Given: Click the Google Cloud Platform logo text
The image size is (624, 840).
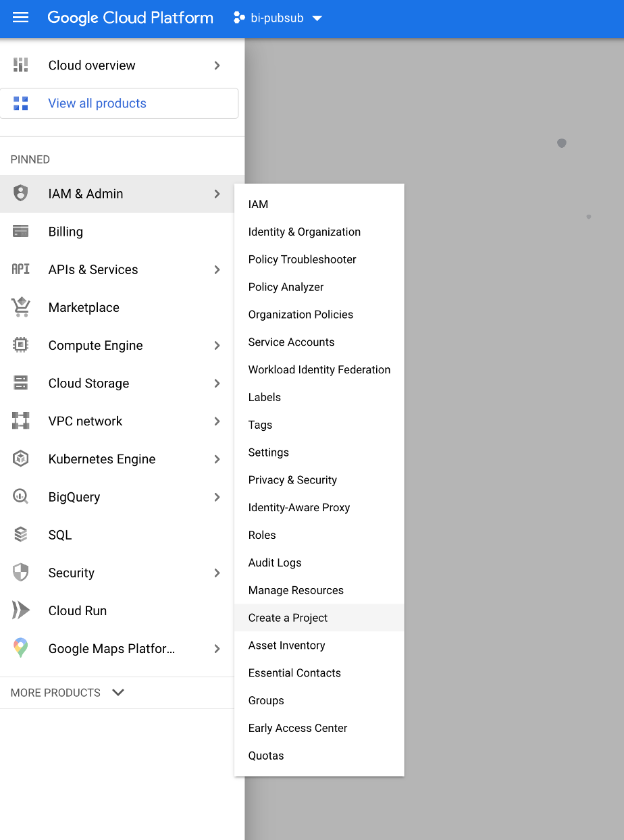Looking at the screenshot, I should pyautogui.click(x=130, y=18).
